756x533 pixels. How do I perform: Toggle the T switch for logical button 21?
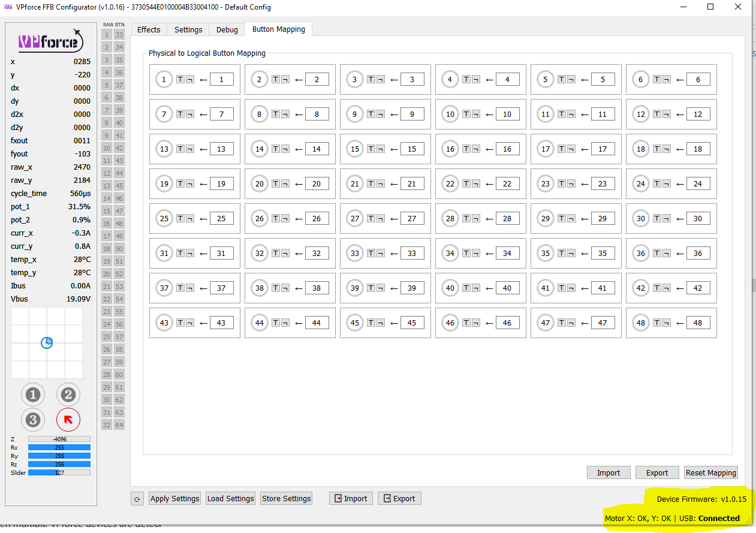point(371,183)
